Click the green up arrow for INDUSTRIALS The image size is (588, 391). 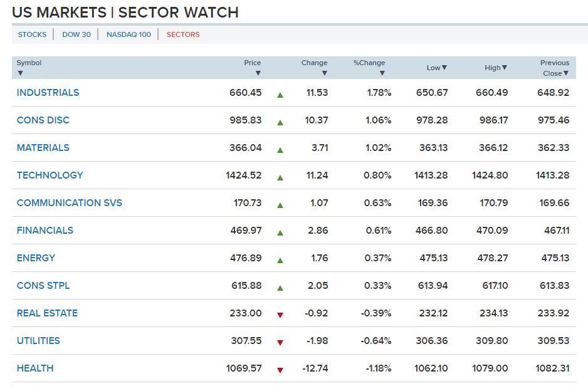(x=280, y=95)
